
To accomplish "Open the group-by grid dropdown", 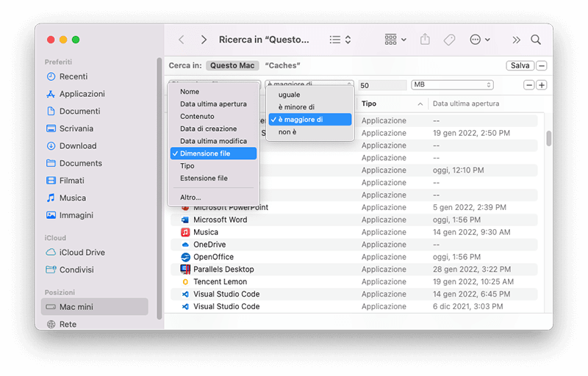I will 395,40.
